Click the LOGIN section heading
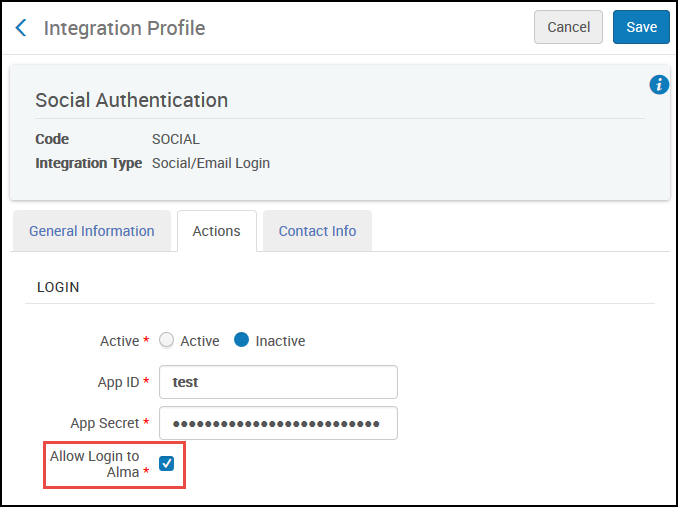Image resolution: width=678 pixels, height=507 pixels. pos(58,287)
